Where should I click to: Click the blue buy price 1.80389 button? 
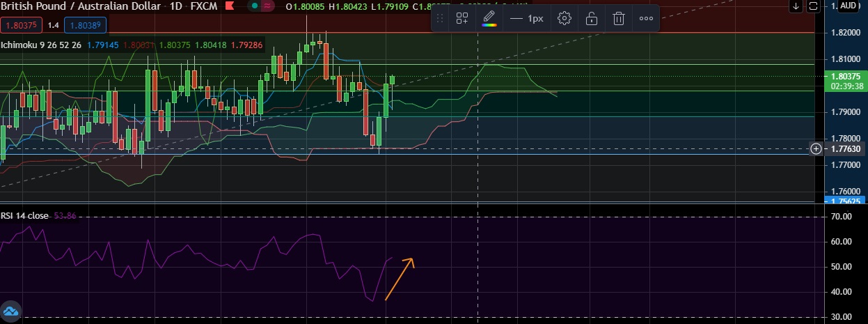pos(84,25)
